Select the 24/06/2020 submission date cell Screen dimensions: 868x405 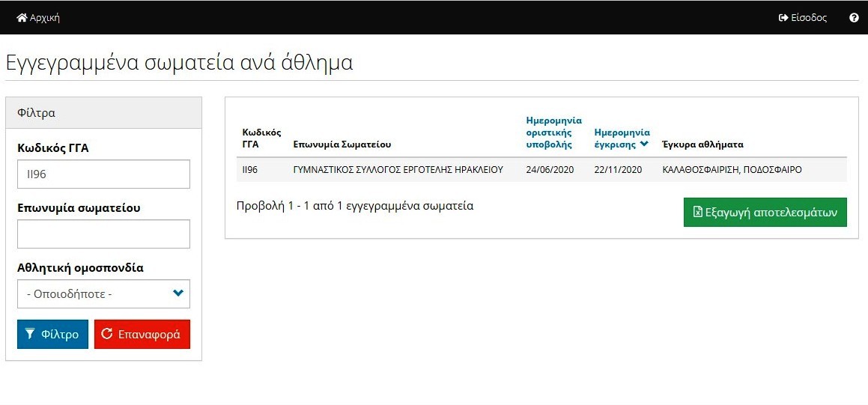pos(550,170)
